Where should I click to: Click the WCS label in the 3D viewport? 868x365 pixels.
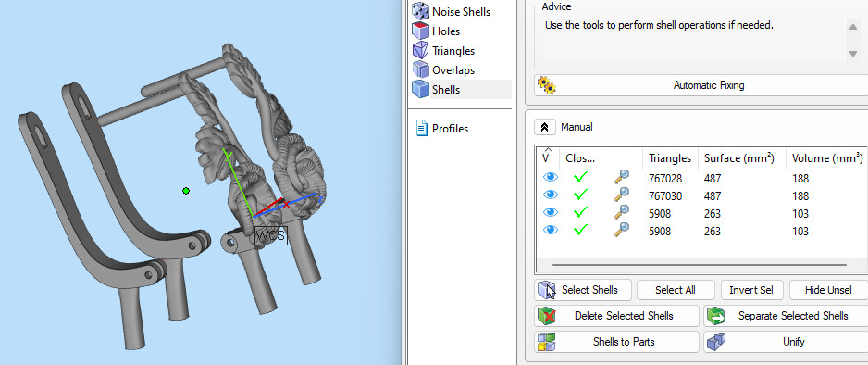click(x=271, y=236)
